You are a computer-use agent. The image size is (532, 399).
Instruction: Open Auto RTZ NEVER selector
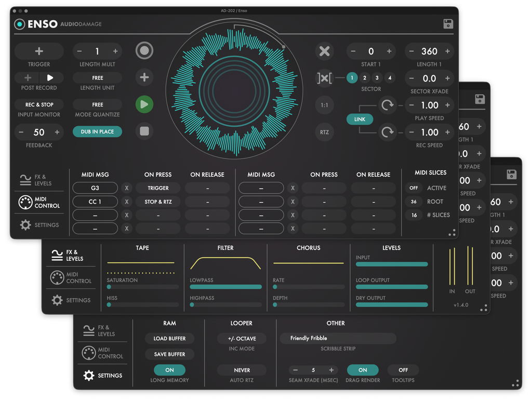pos(242,370)
